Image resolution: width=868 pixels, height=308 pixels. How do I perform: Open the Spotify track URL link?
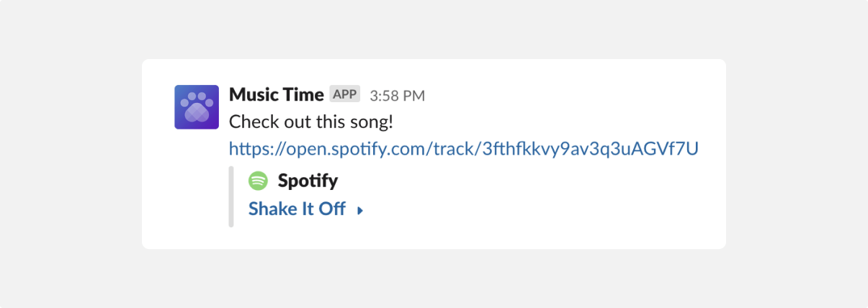pyautogui.click(x=464, y=149)
